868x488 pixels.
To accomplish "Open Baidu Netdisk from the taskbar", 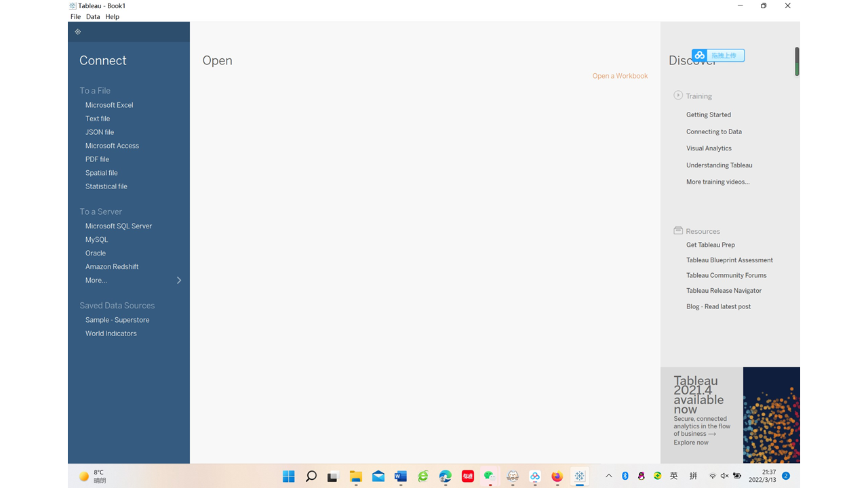I will tap(535, 476).
